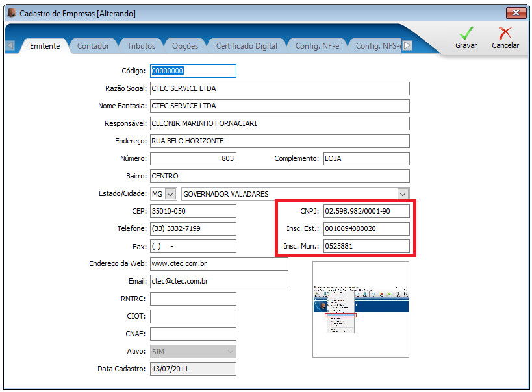Go to the Config. NF-e tab
This screenshot has width=532, height=392.
(x=317, y=46)
